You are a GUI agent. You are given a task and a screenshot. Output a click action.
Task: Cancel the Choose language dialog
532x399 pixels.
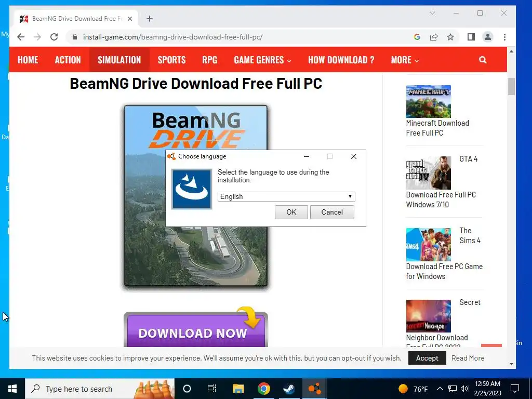pos(332,212)
